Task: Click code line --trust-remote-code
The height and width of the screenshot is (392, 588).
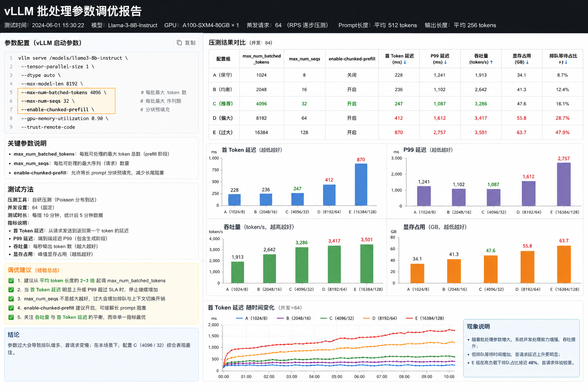Action: [48, 127]
